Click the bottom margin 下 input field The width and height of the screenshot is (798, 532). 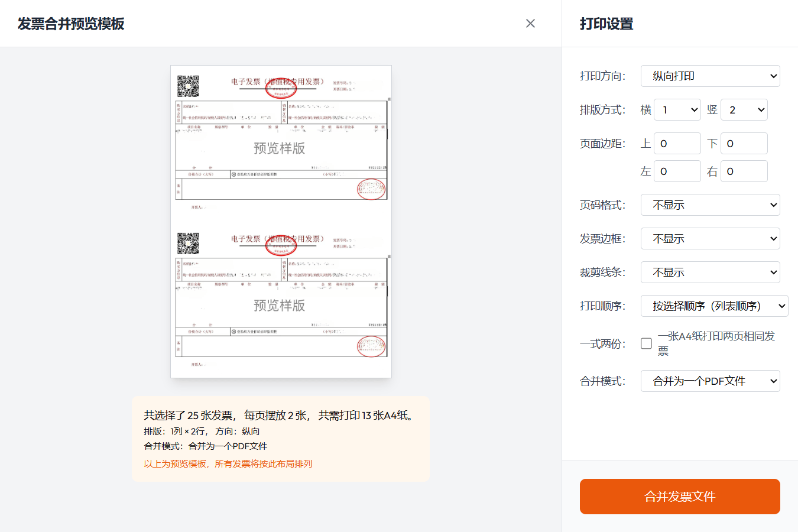pyautogui.click(x=744, y=144)
